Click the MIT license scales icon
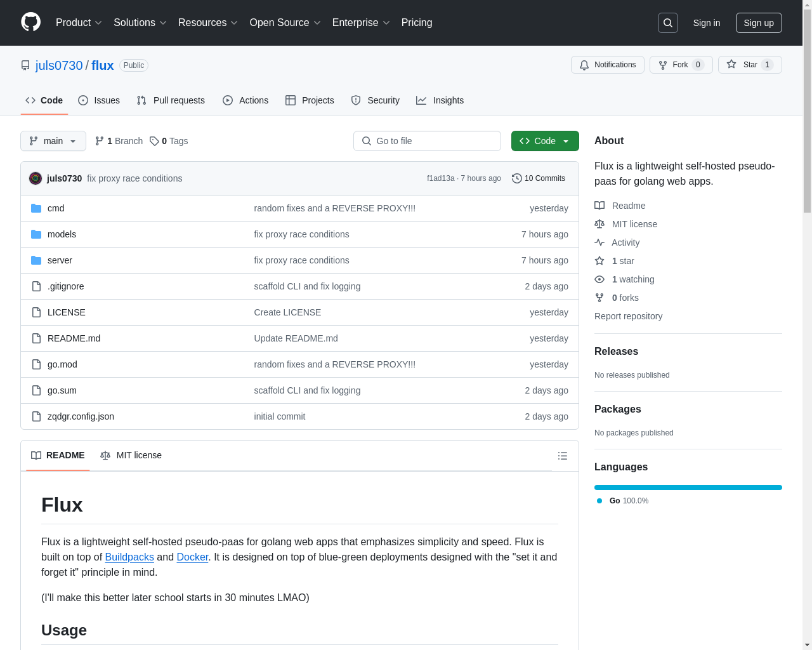 pyautogui.click(x=599, y=223)
